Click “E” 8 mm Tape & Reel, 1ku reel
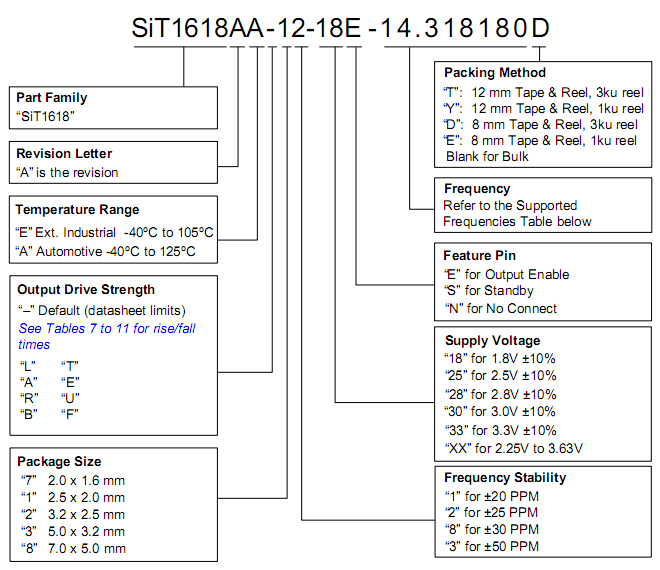The height and width of the screenshot is (570, 660). pos(540,141)
